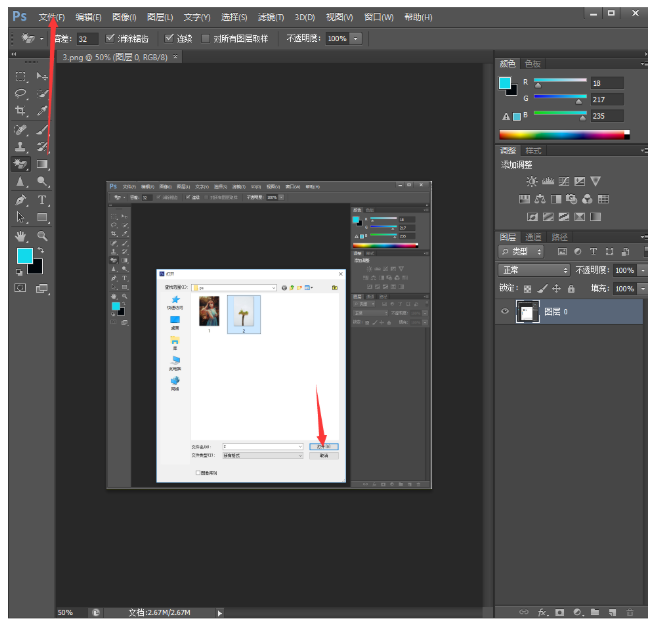652x620 pixels.
Task: Select the Pen tool
Action: [21, 200]
